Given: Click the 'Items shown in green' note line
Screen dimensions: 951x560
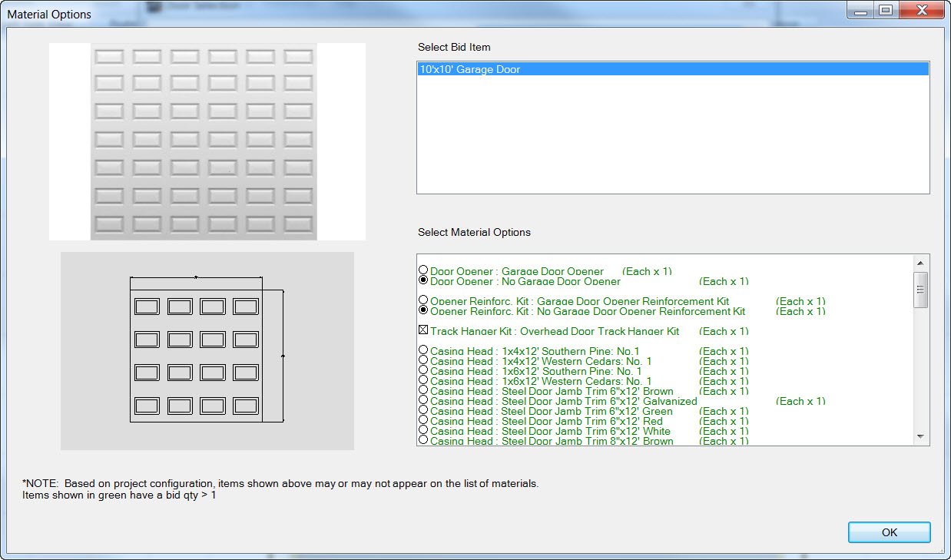Looking at the screenshot, I should [x=119, y=495].
